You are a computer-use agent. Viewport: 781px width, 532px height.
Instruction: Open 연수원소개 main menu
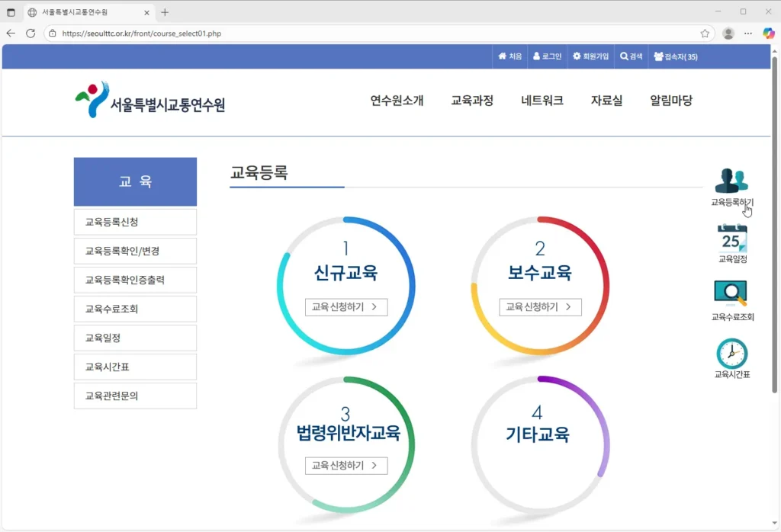(397, 101)
